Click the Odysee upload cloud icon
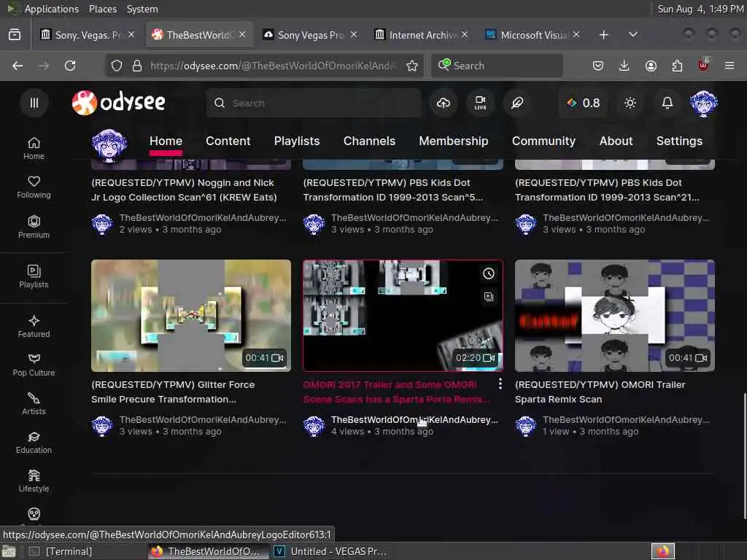Screen dimensions: 747x560 point(443,103)
